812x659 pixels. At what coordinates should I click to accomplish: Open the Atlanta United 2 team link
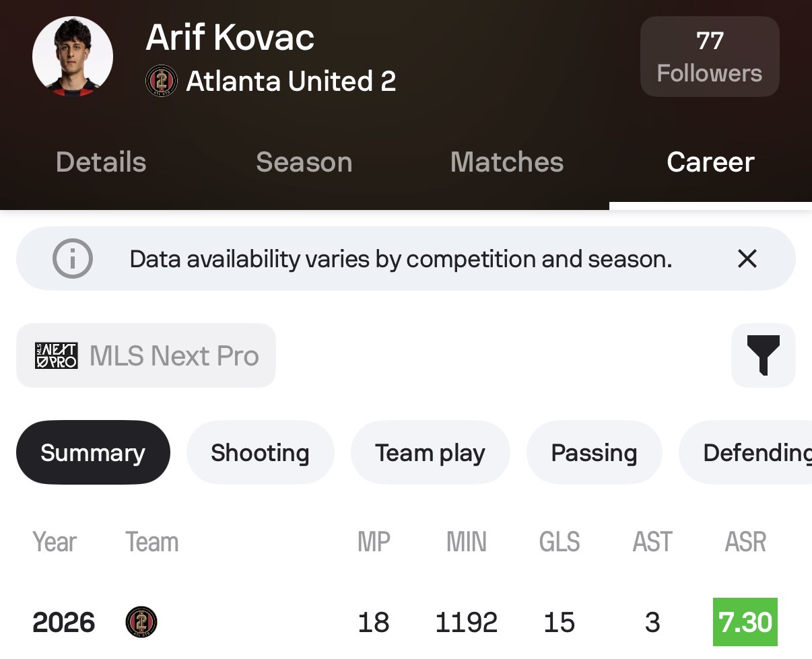(291, 81)
